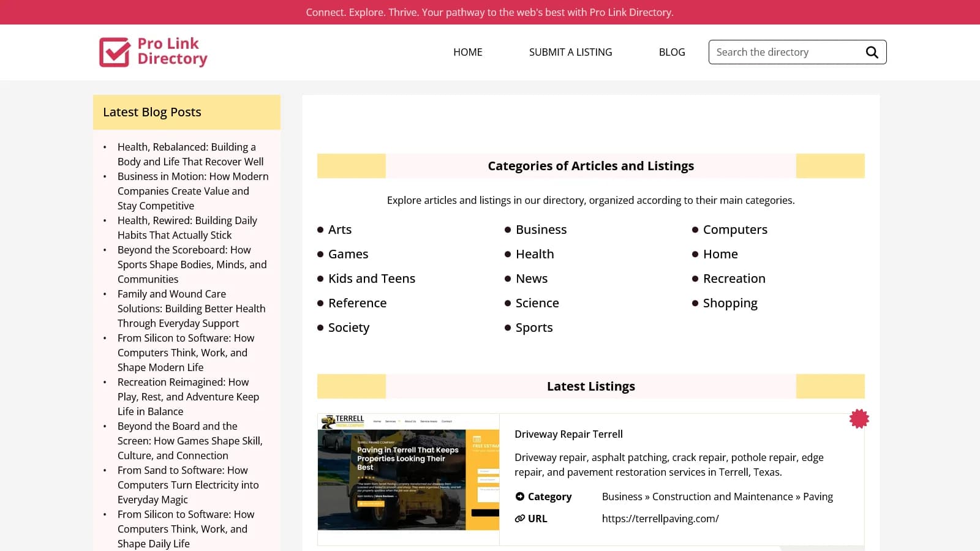Click the Latest Blog Posts heading
This screenshot has height=551, width=980.
coord(152,112)
